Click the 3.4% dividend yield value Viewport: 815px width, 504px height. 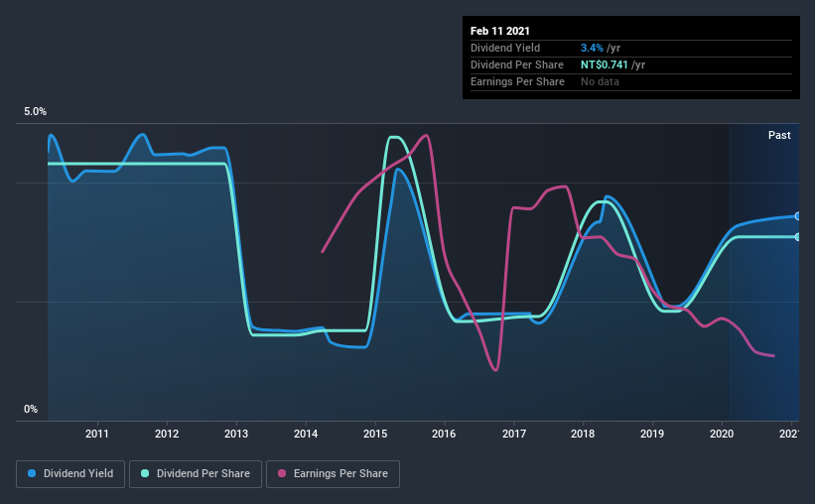click(x=592, y=48)
